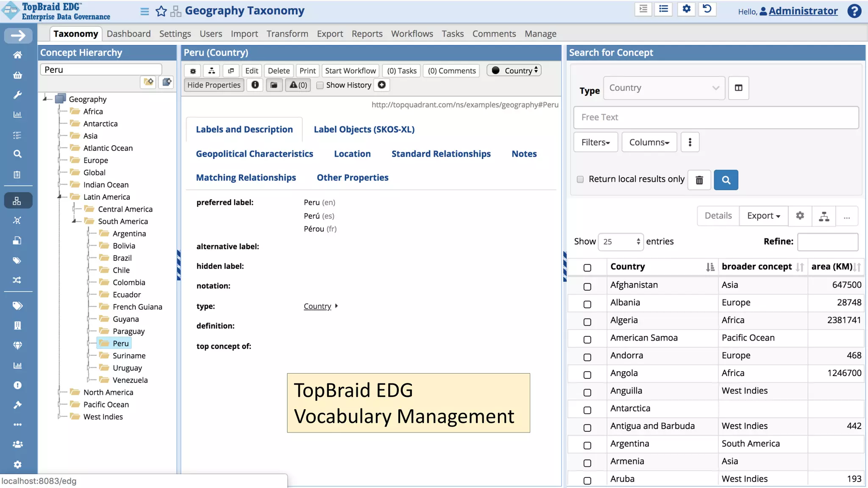Select checkbox for Albania row
Image resolution: width=868 pixels, height=488 pixels.
(587, 305)
